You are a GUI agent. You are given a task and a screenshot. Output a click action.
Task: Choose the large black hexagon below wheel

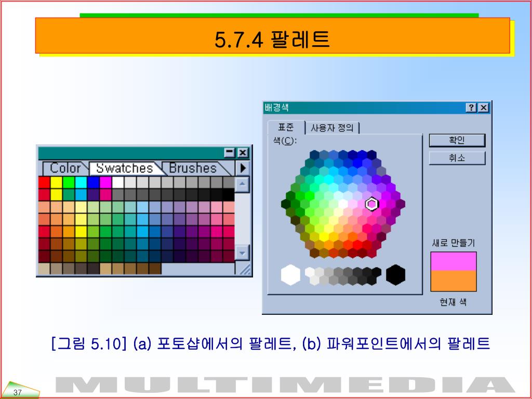tap(395, 275)
